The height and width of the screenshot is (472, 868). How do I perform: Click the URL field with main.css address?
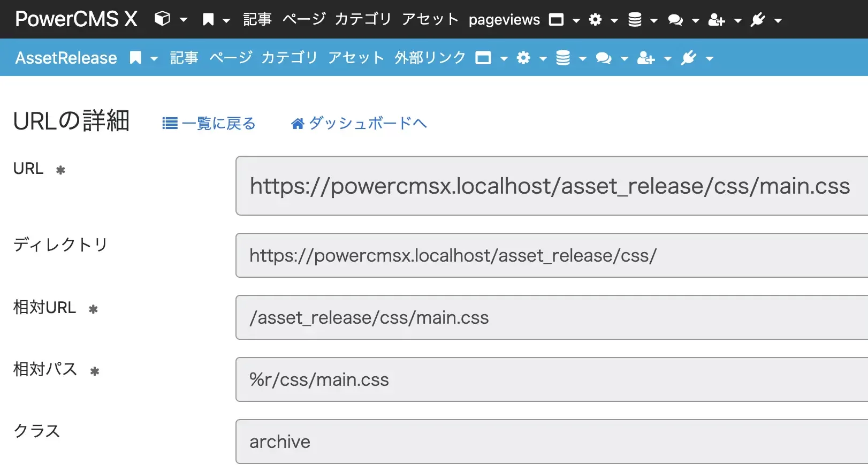point(552,186)
